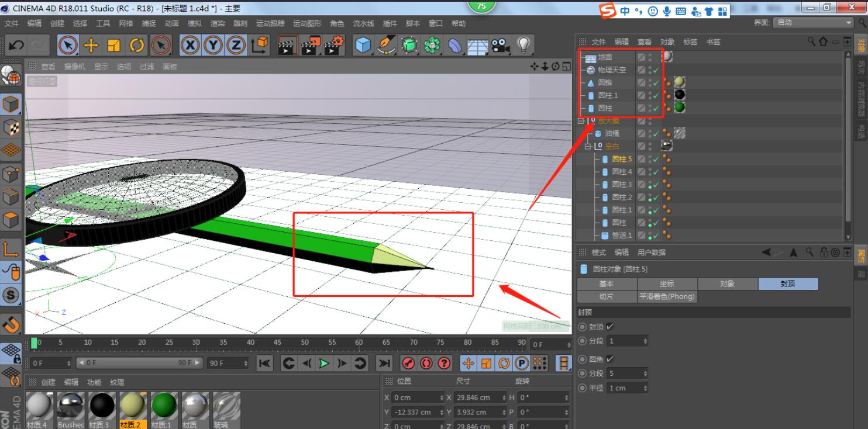Open viewport 摄像机 menu

(x=74, y=67)
